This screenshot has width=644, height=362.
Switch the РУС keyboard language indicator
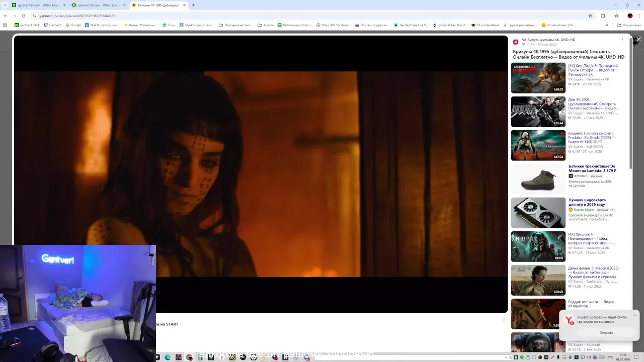tap(610, 357)
